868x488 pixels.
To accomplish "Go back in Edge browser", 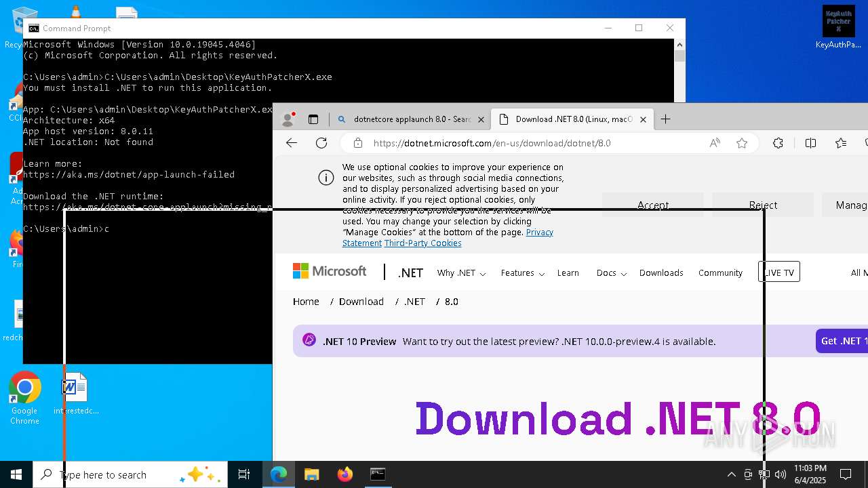I will point(292,143).
